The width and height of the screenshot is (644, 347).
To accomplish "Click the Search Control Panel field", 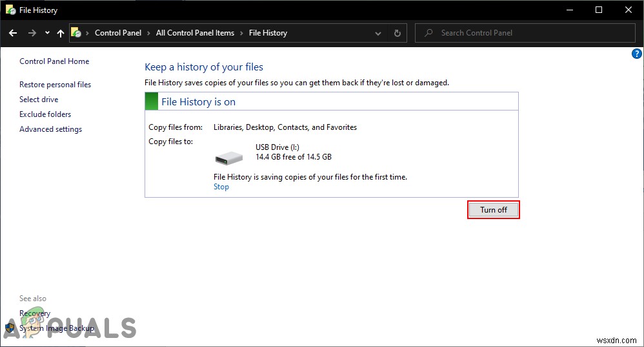I will [x=525, y=33].
